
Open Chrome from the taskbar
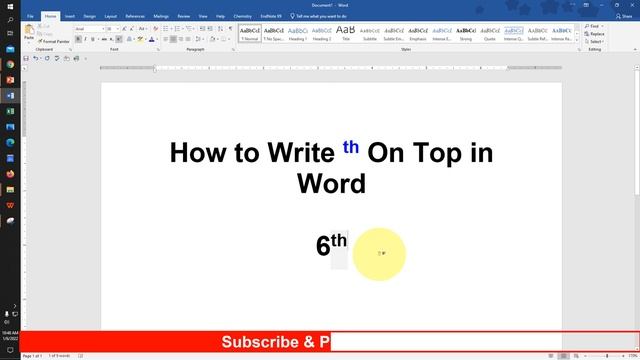point(10,64)
